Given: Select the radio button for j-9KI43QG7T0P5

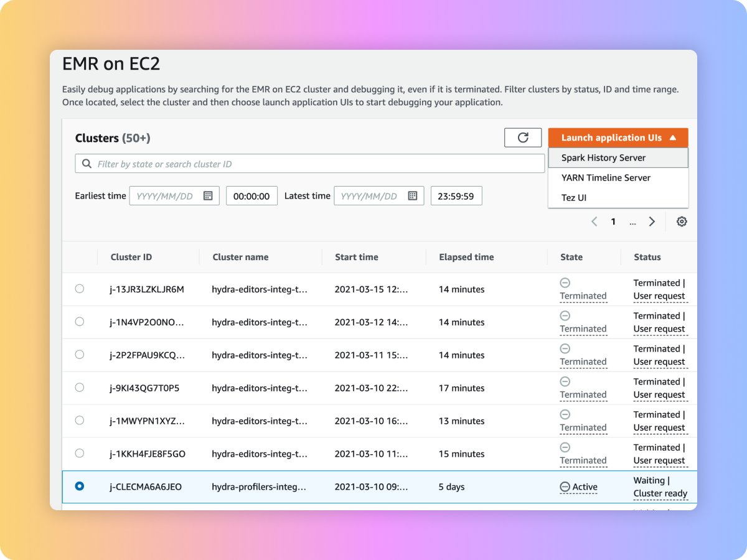Looking at the screenshot, I should pos(79,387).
